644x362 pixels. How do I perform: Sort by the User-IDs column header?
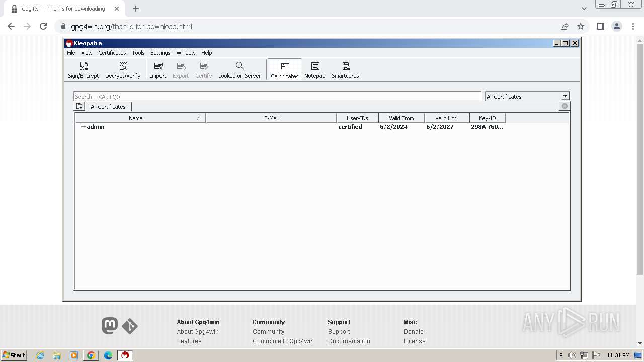(x=357, y=118)
